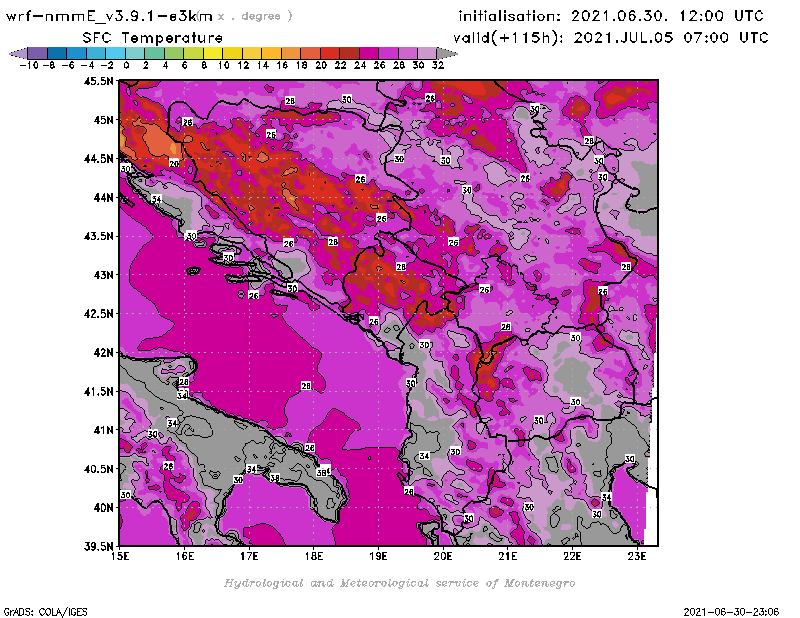The width and height of the screenshot is (800, 618).
Task: Select the '41N' latitude label
Action: [103, 430]
